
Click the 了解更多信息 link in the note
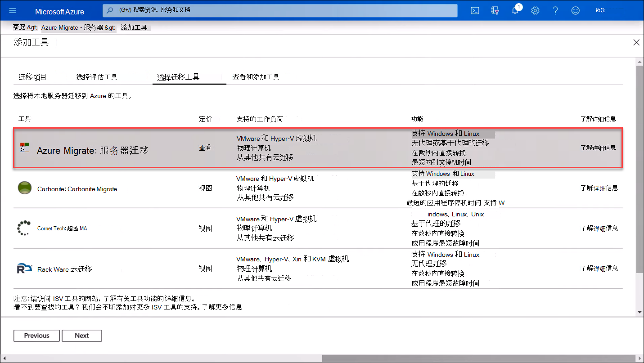pos(222,307)
